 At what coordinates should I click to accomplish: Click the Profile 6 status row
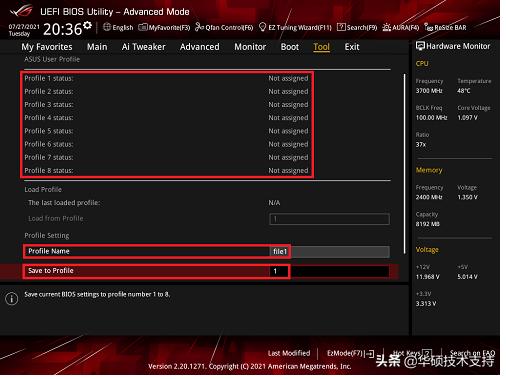pyautogui.click(x=166, y=144)
